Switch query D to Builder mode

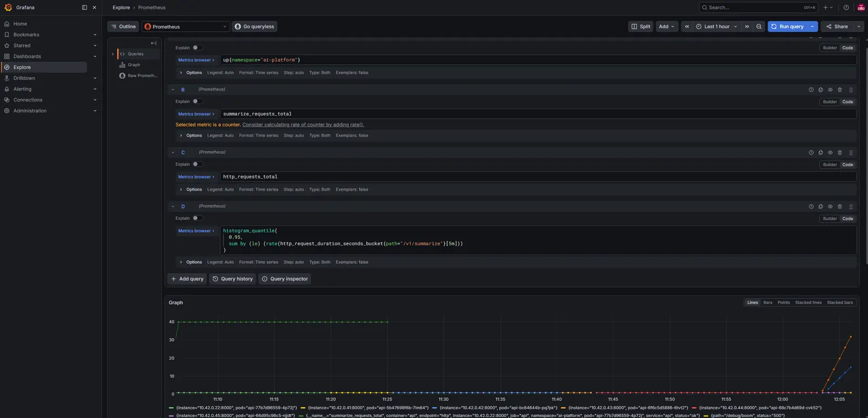click(829, 219)
